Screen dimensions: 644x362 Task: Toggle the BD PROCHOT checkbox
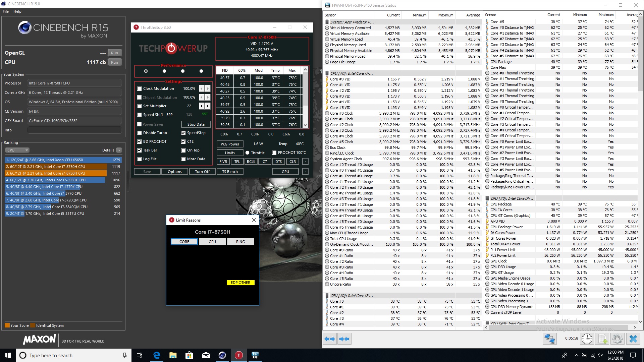coord(140,142)
